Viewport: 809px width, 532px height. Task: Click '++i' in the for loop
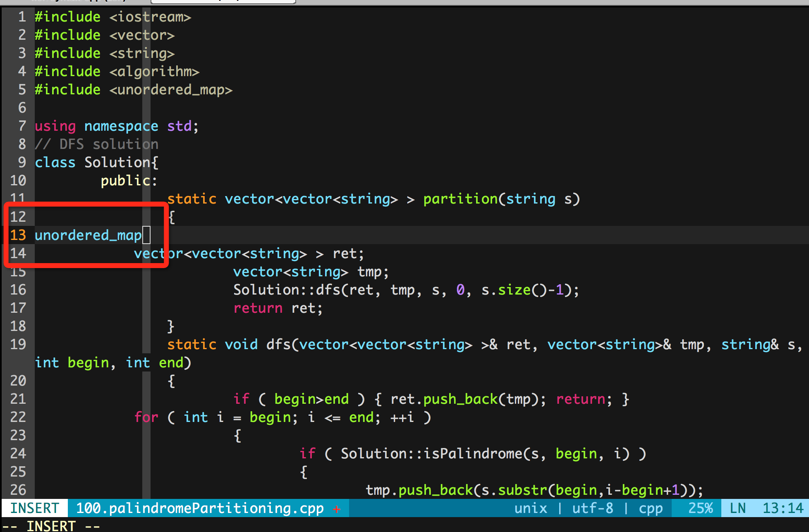point(402,417)
